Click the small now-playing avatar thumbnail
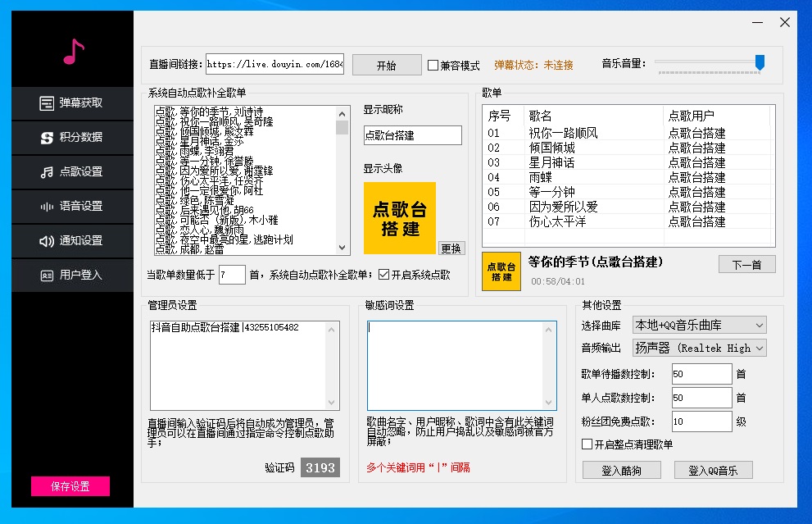 (x=501, y=271)
